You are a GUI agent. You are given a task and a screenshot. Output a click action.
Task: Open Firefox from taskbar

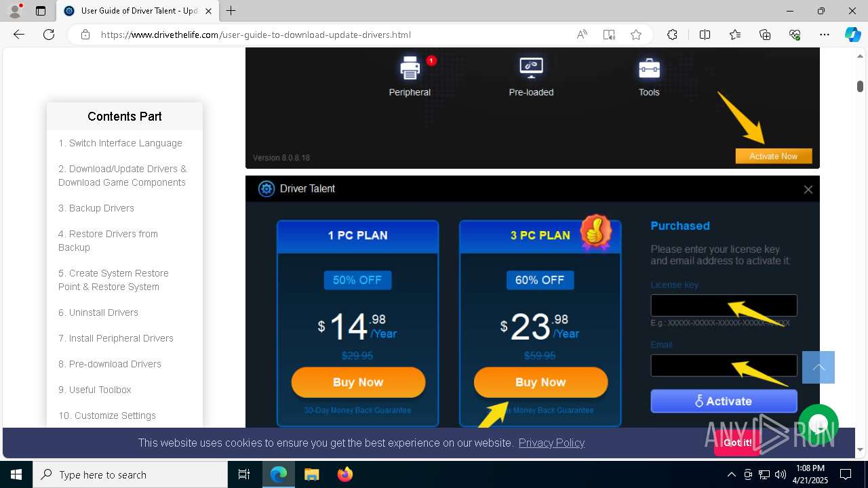(345, 474)
